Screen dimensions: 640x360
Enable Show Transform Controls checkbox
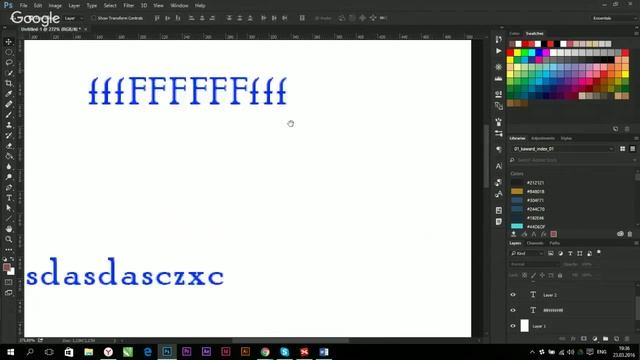[93, 18]
